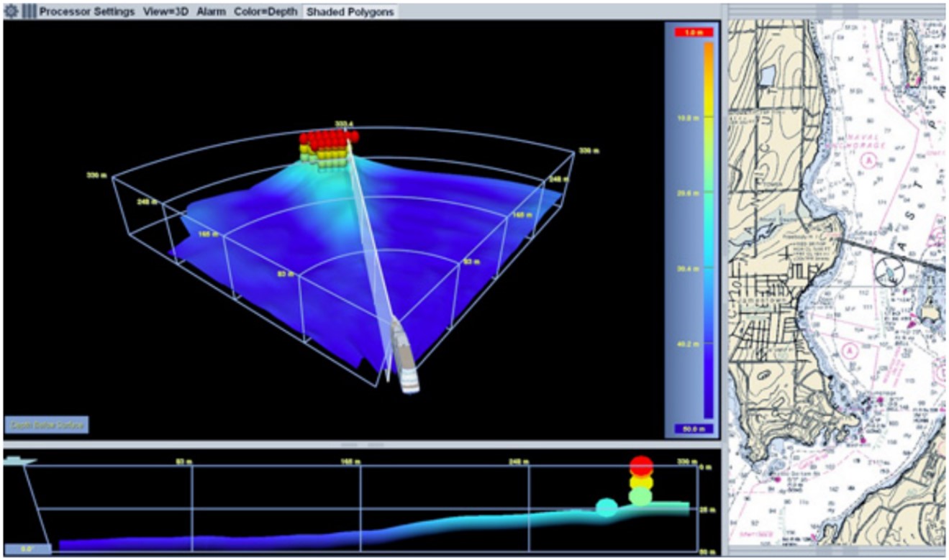
Task: Open the Processor Settings menu
Action: coord(86,12)
